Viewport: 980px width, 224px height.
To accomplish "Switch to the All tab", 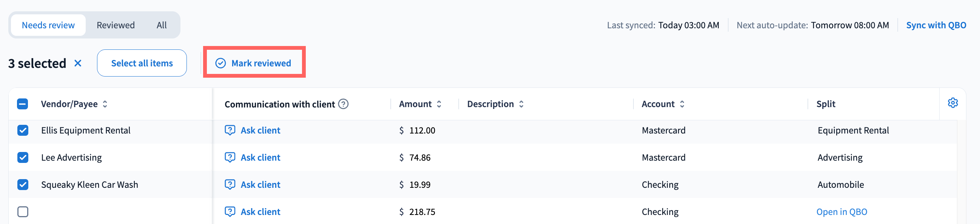I will 162,25.
